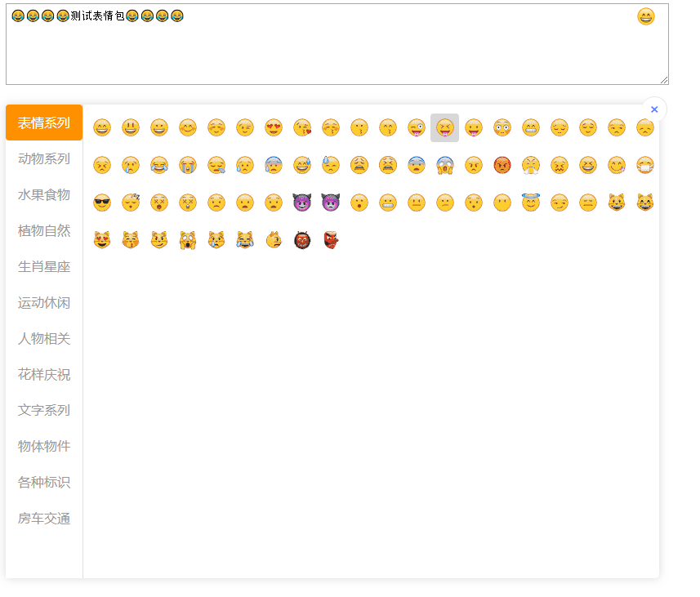This screenshot has width=700, height=597.
Task: Select the sunglasses face emoji
Action: tap(102, 202)
